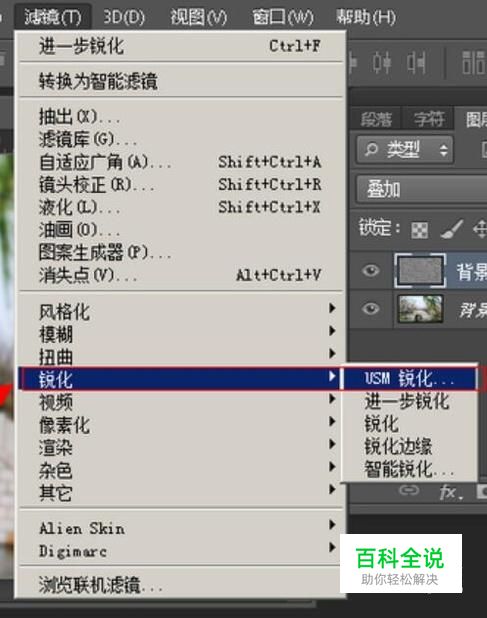Select USM 锐化... in submenu
The width and height of the screenshot is (487, 618).
coord(410,379)
